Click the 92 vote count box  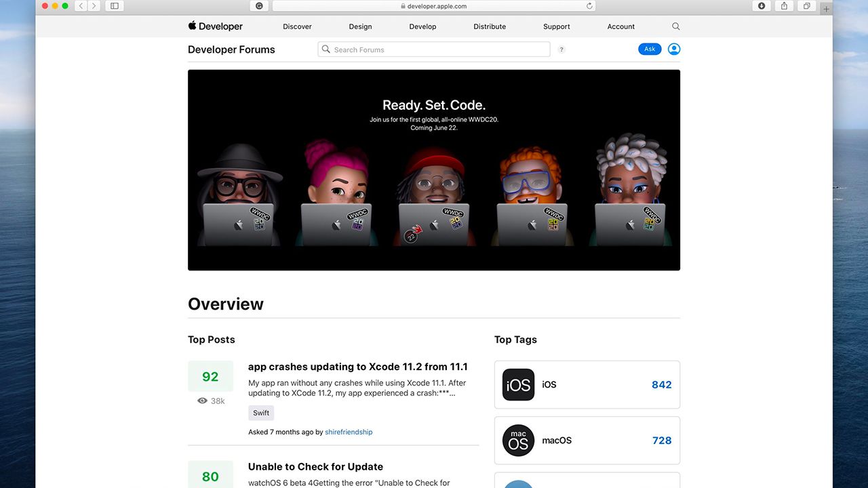coord(210,376)
